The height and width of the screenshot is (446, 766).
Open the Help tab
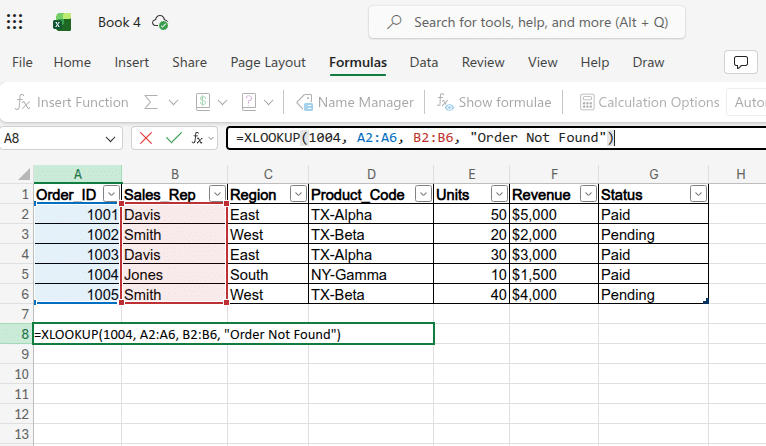coord(595,63)
